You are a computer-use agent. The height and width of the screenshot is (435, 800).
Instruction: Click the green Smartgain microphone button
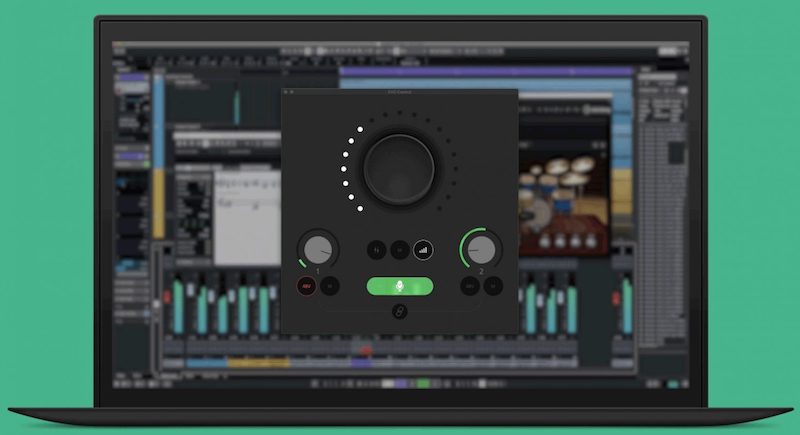(x=399, y=286)
